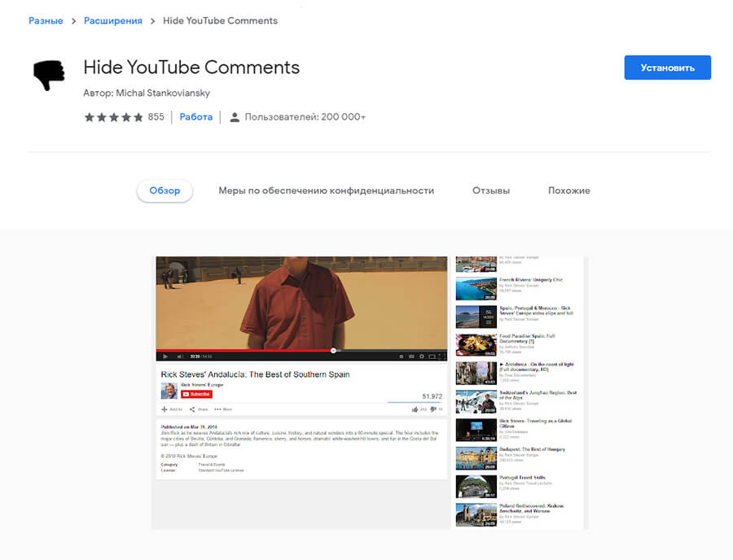733x560 pixels.
Task: Click the users person icon
Action: pos(235,117)
